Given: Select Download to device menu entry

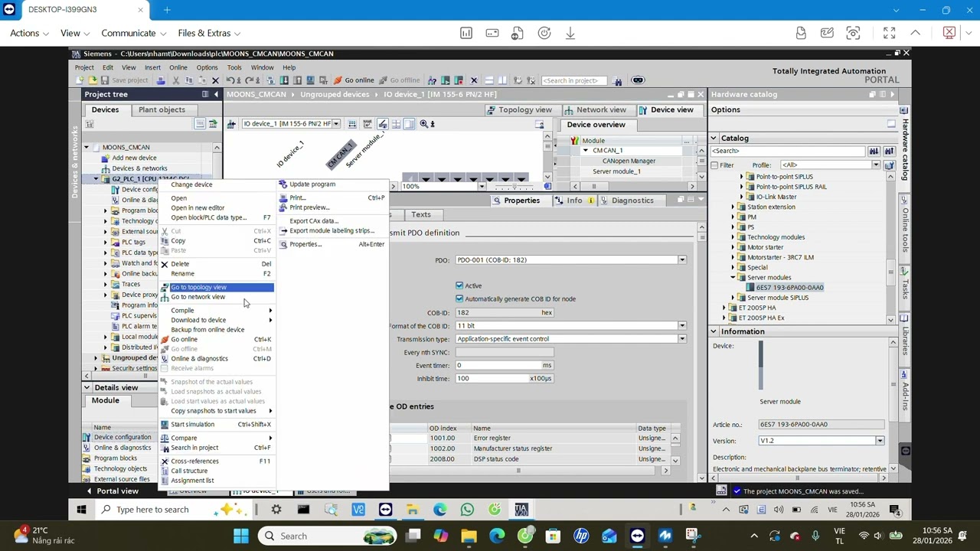Looking at the screenshot, I should coord(198,320).
